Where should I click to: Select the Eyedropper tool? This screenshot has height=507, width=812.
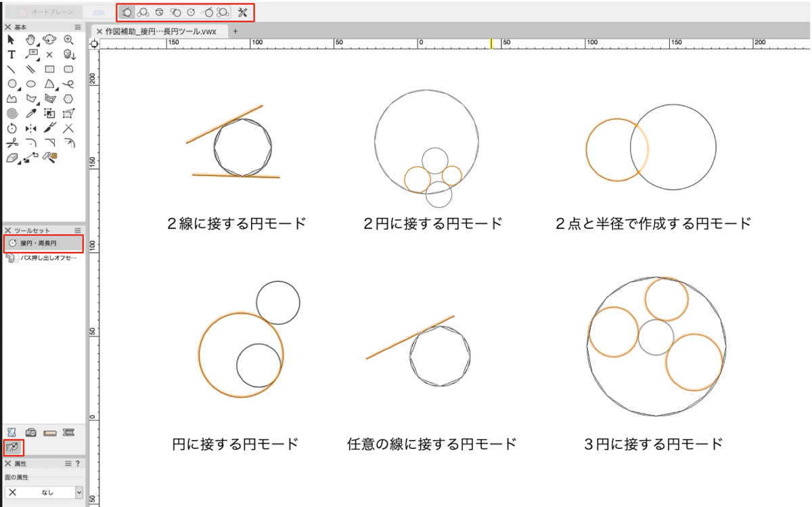tap(30, 113)
